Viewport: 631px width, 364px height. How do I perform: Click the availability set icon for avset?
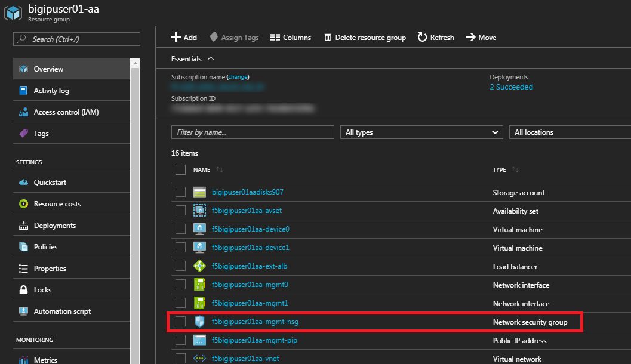(x=199, y=211)
